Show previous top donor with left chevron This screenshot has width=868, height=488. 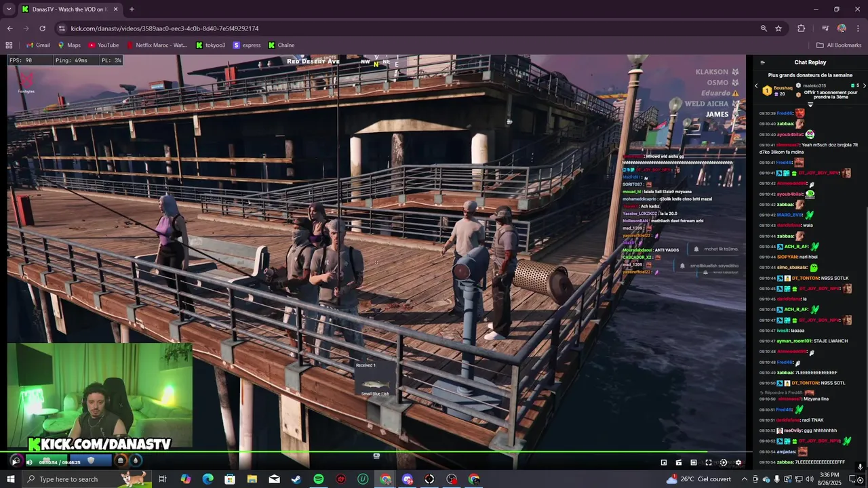tap(756, 86)
